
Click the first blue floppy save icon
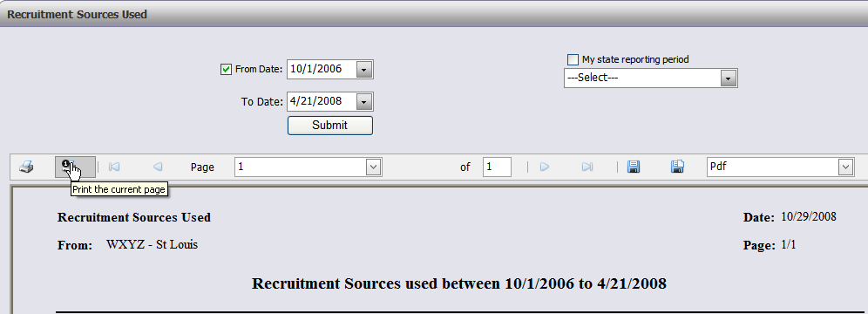coord(634,167)
